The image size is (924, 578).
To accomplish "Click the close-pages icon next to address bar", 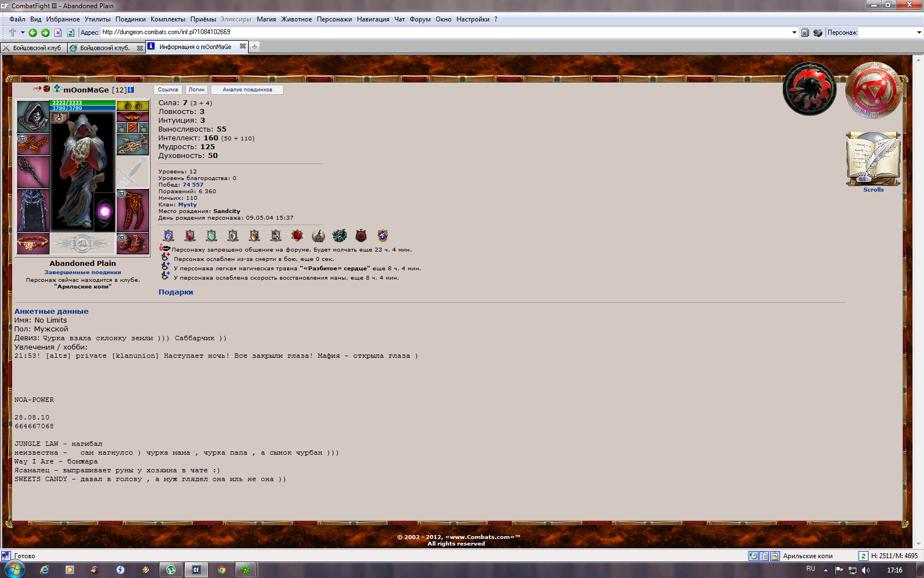I will tap(805, 32).
